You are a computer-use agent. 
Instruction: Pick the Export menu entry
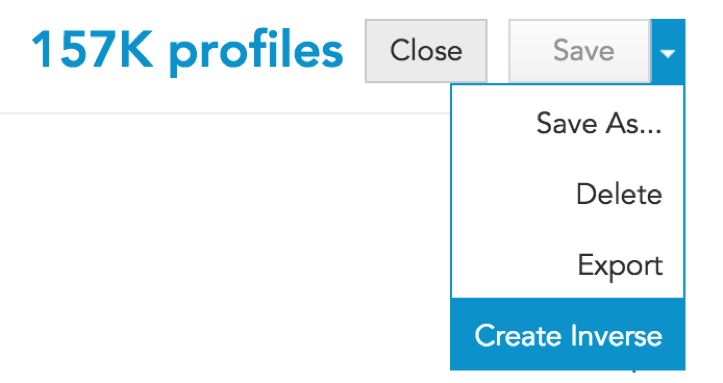tap(568, 264)
